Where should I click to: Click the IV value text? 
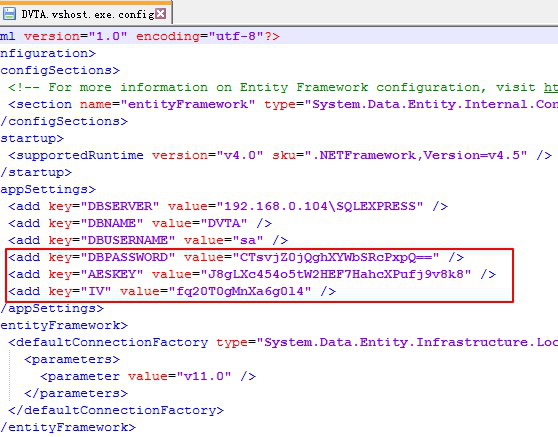tap(243, 291)
